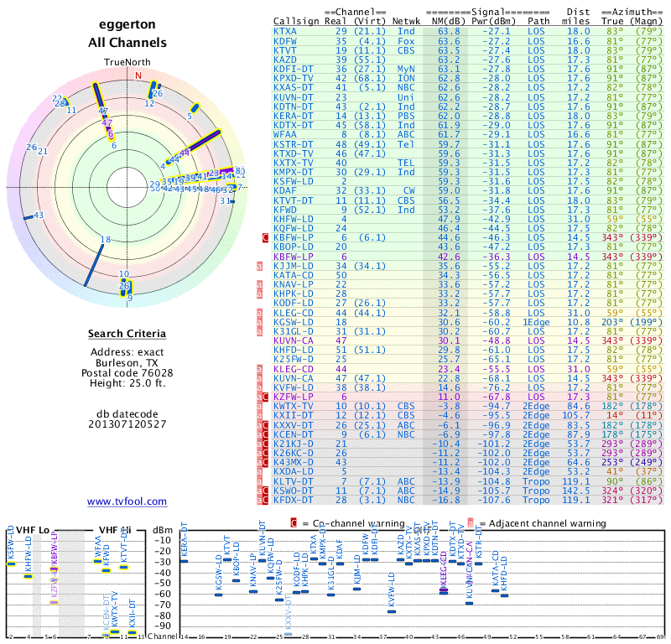Click the KERA-DT signal marker in spectrum chart

pyautogui.click(x=185, y=560)
